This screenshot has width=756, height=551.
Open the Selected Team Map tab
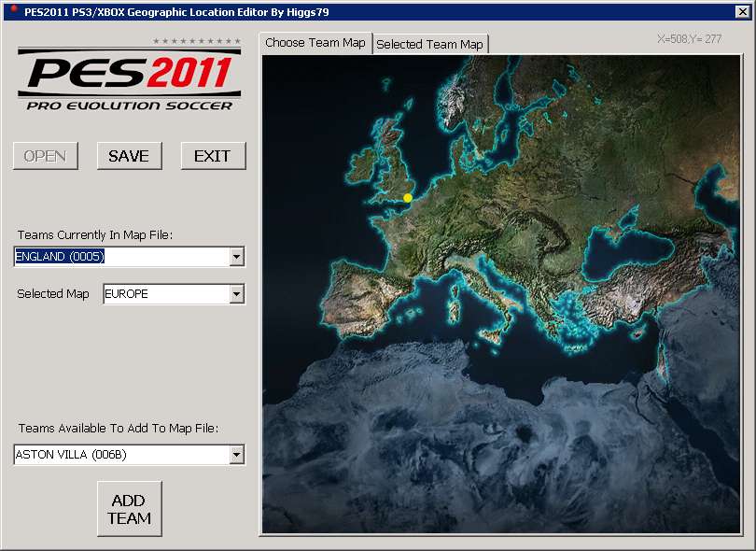pos(429,44)
